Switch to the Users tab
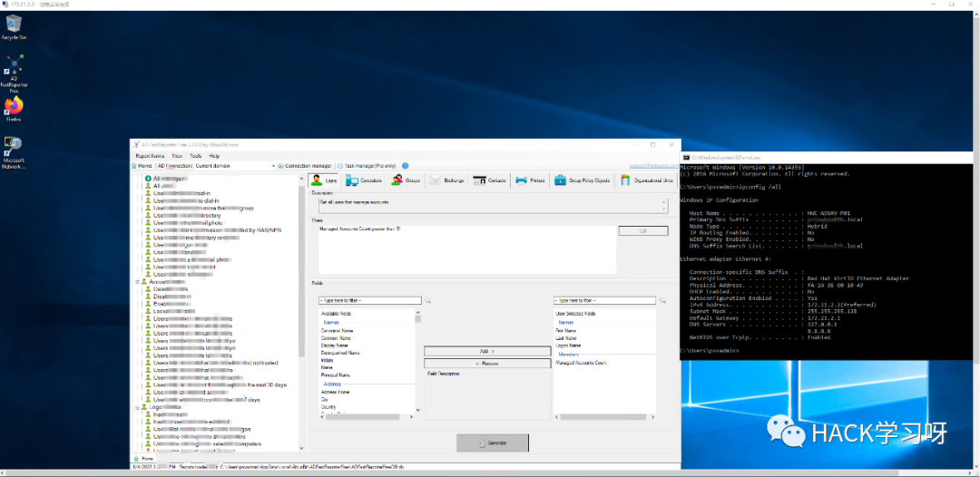This screenshot has width=980, height=477. 324,180
